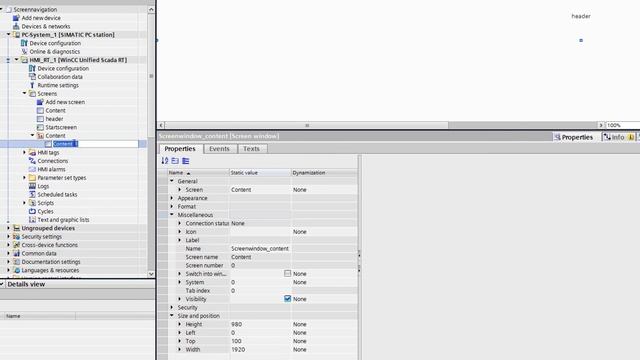Viewport: 640px width, 360px height.
Task: Open the Online & diagnostics icon
Action: (x=24, y=51)
